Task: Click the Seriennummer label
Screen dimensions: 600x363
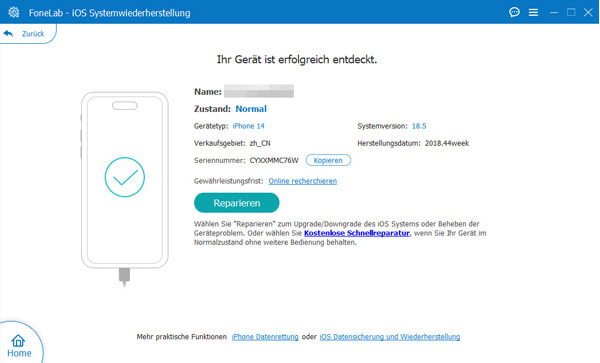Action: coord(220,160)
